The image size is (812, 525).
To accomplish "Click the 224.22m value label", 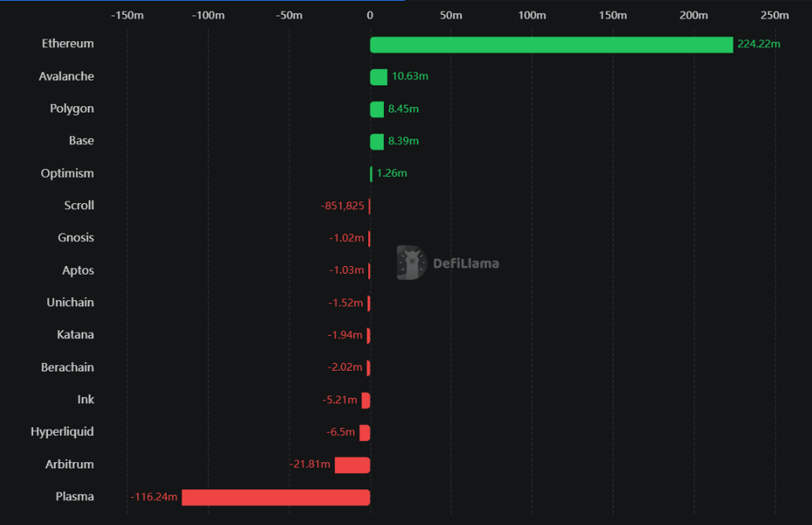I will tap(758, 44).
